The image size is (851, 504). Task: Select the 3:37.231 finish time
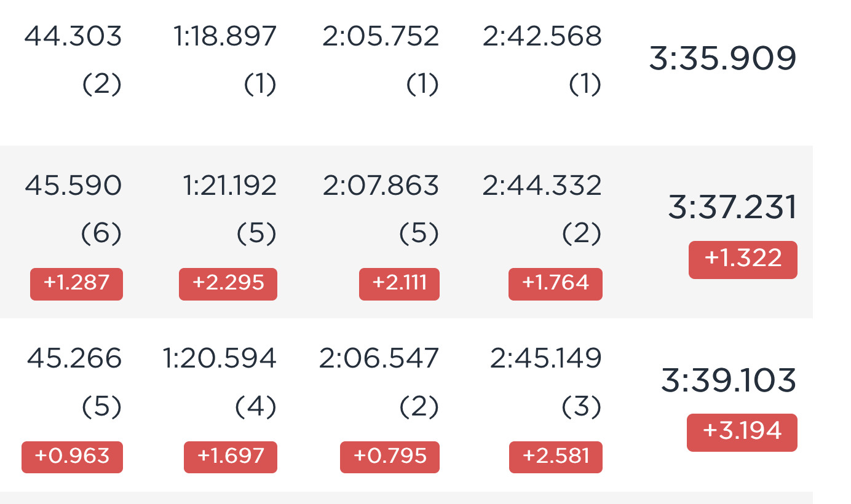732,208
